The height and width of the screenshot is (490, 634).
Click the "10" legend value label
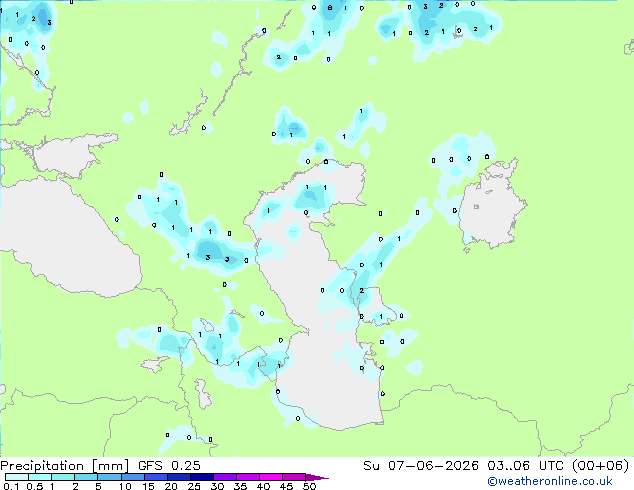pyautogui.click(x=125, y=486)
